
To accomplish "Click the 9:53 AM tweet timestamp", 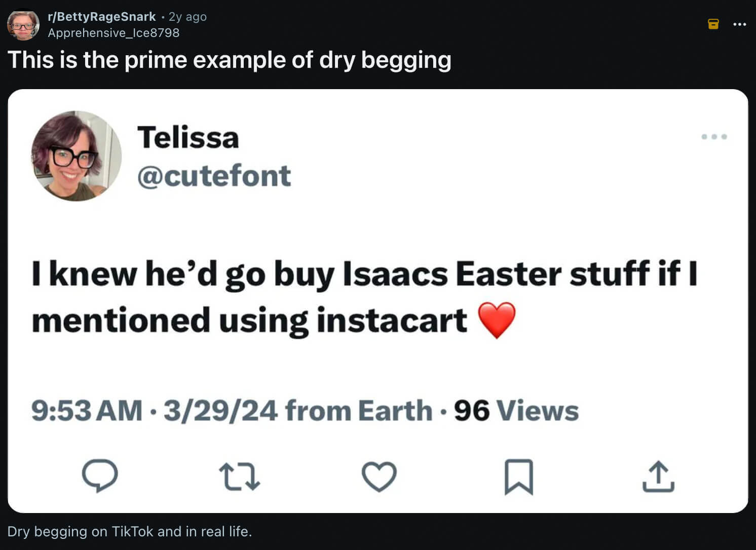I will pos(87,410).
